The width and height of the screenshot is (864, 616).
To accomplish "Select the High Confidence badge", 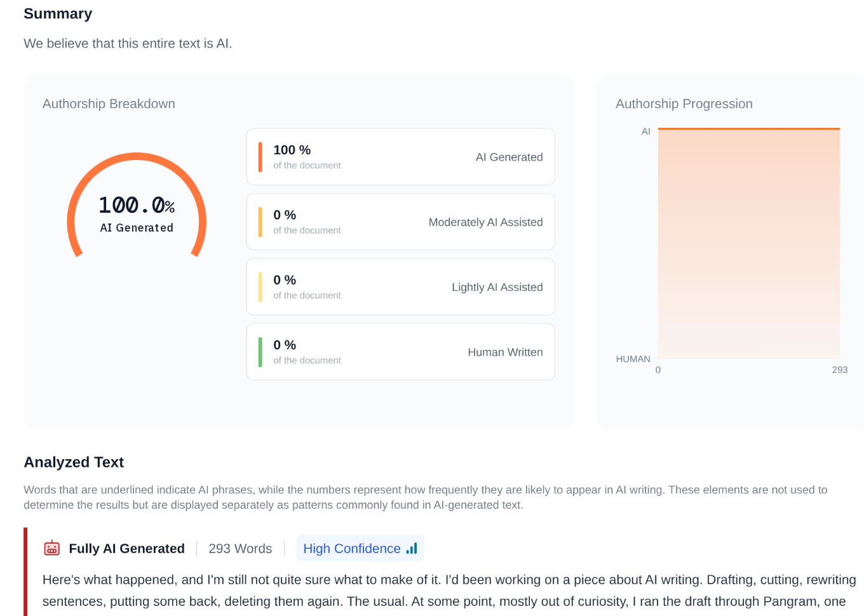I will tap(360, 549).
